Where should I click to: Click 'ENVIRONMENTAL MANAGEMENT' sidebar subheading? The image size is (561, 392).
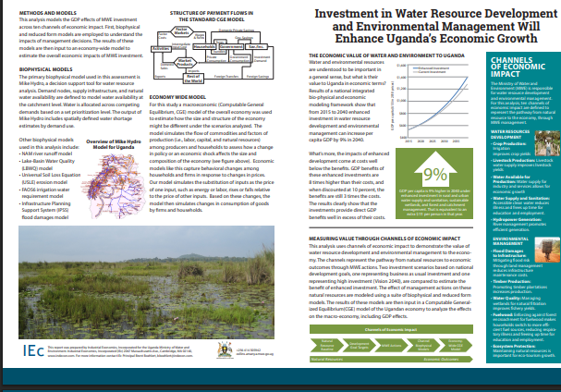point(510,241)
